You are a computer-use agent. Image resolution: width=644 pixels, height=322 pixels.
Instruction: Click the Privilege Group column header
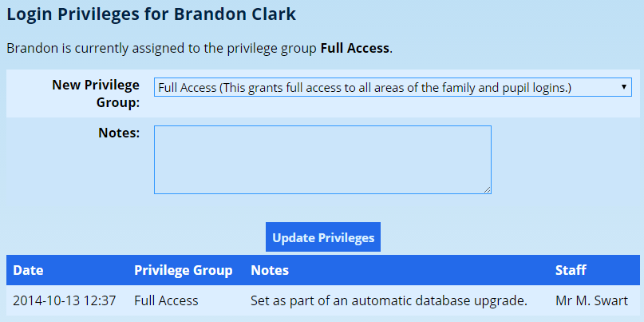(x=183, y=270)
